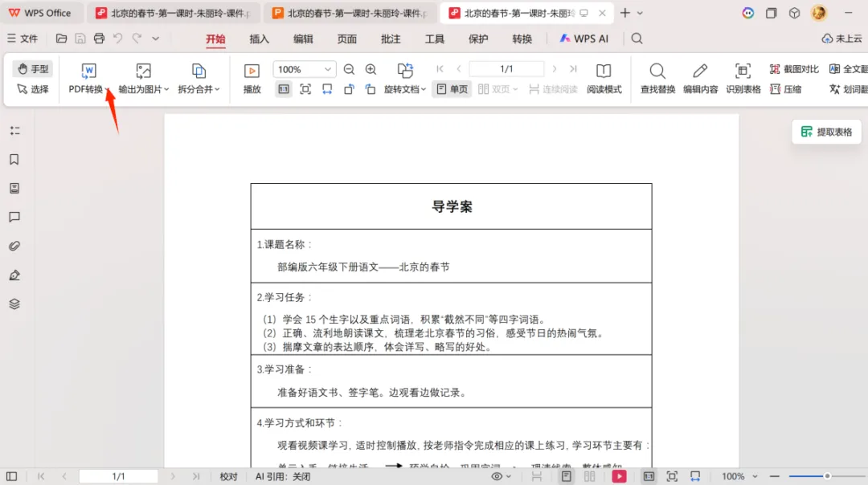Open the 批注 ribbon tab
This screenshot has width=868, height=485.
coord(391,39)
